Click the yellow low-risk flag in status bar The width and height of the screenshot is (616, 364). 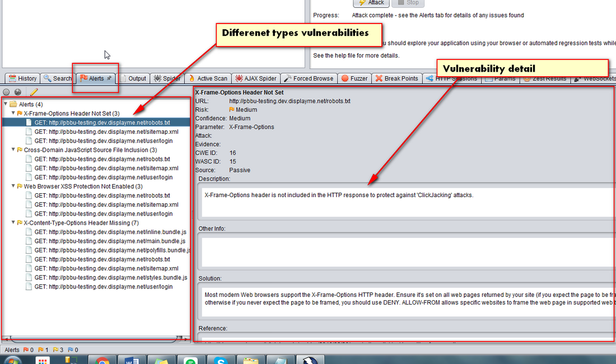tap(55, 350)
